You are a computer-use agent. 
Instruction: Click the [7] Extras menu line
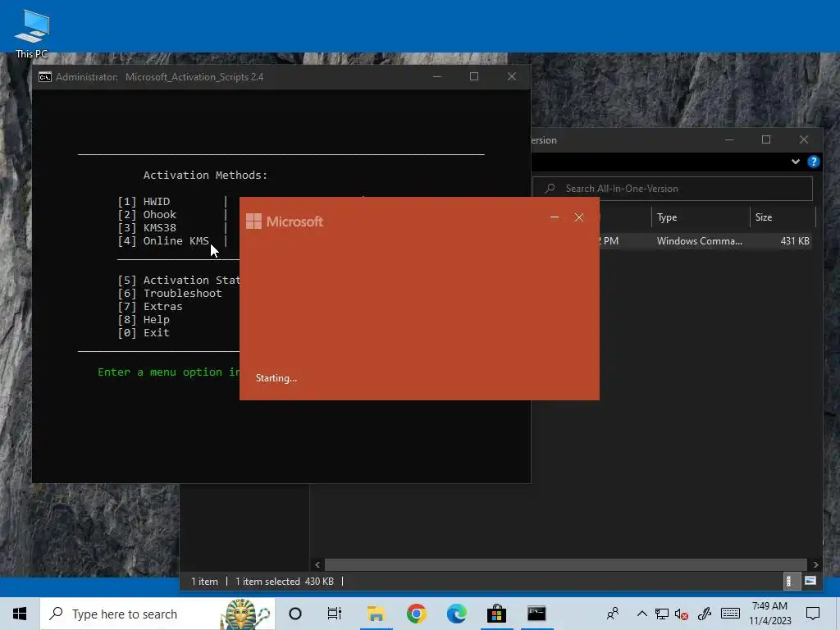150,307
